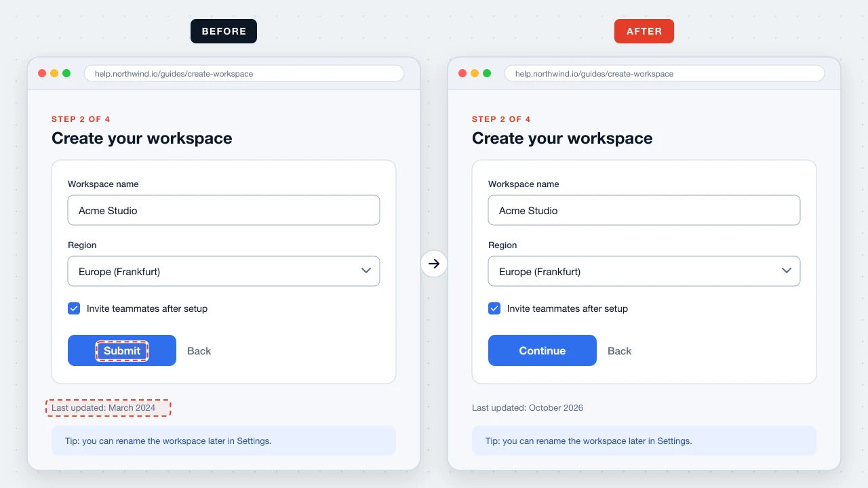The width and height of the screenshot is (868, 488).
Task: Open the Region dropdown in Before window
Action: pyautogui.click(x=224, y=271)
